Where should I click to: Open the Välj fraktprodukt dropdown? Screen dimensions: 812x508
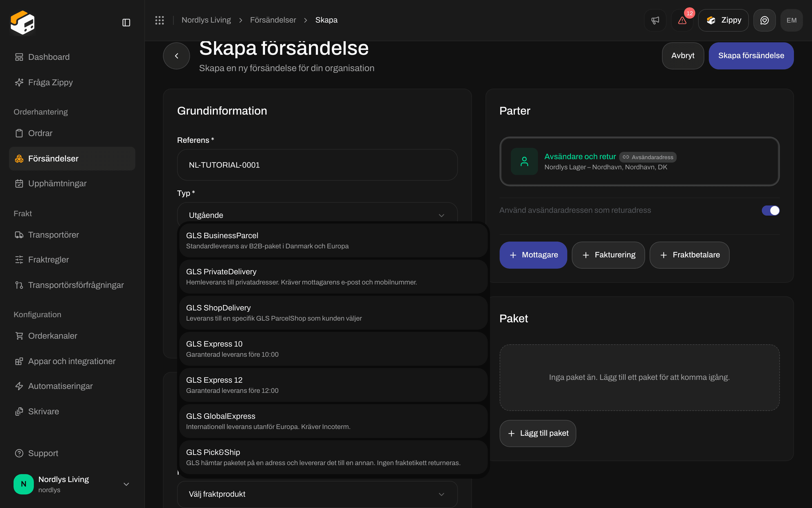tap(317, 494)
